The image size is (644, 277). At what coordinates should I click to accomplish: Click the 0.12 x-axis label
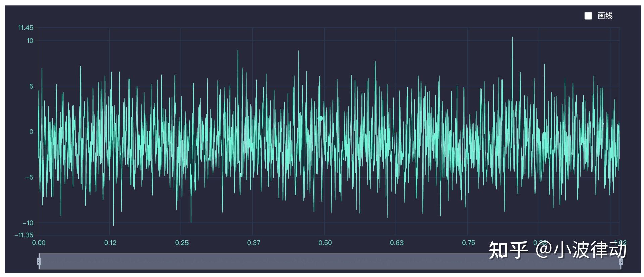click(x=110, y=243)
